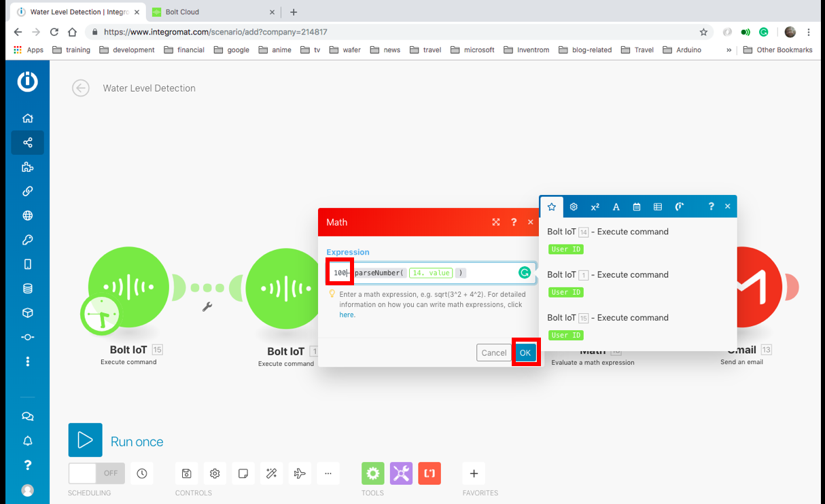
Task: Click the 'here' link for math expressions
Action: coord(347,314)
